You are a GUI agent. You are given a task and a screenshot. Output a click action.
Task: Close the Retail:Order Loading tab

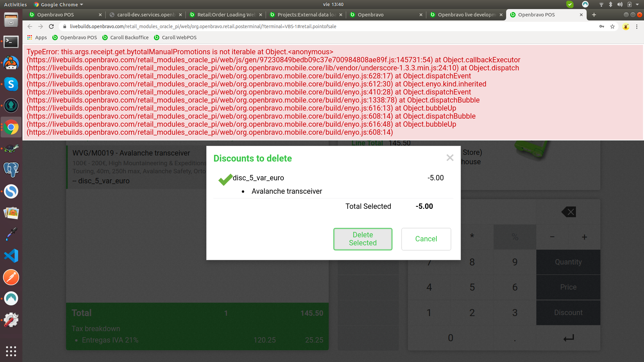[261, 15]
